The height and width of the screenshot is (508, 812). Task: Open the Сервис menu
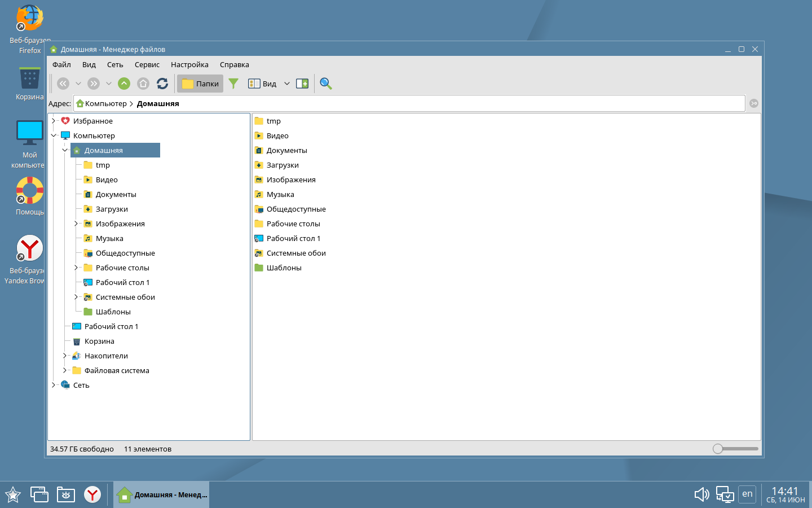(147, 64)
